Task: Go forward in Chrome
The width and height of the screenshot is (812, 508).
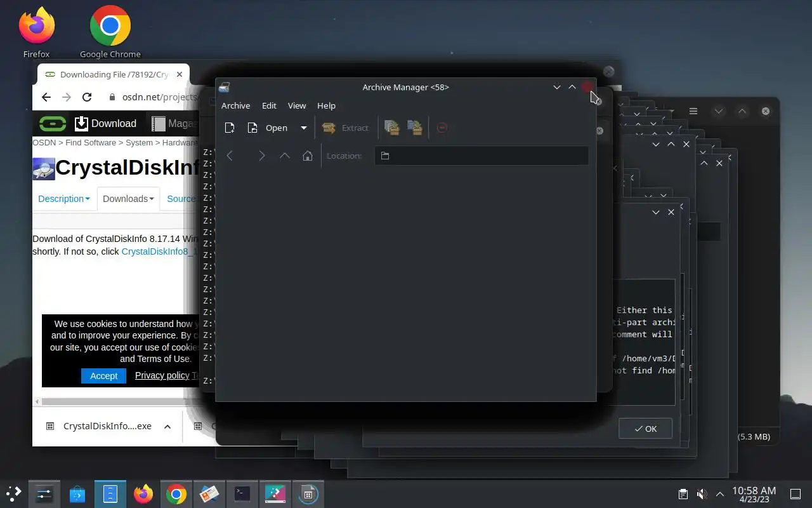Action: pos(67,97)
